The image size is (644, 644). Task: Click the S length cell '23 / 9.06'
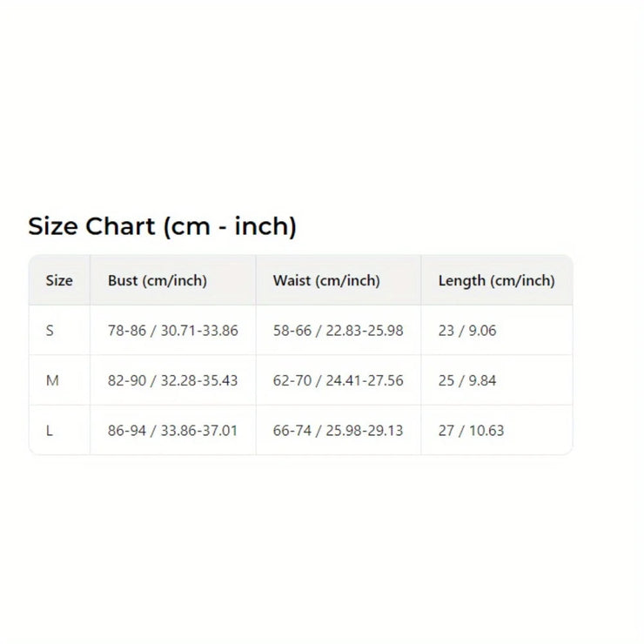[x=467, y=331]
